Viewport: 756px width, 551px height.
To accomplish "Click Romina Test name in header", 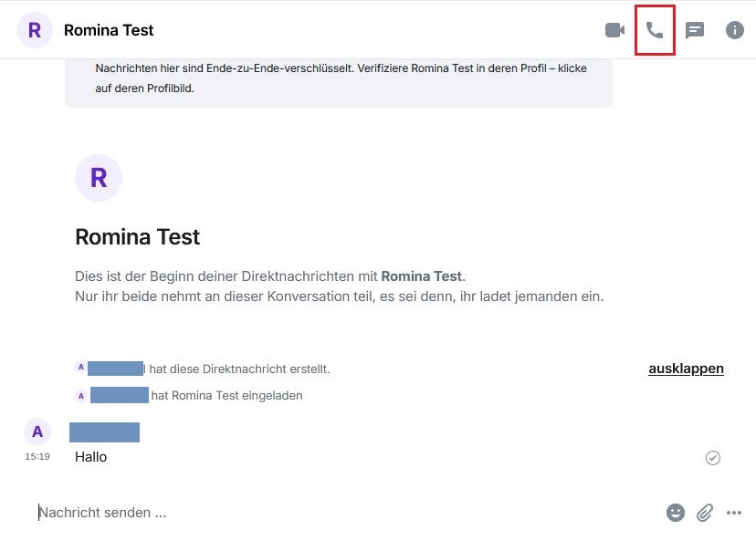I will (109, 30).
